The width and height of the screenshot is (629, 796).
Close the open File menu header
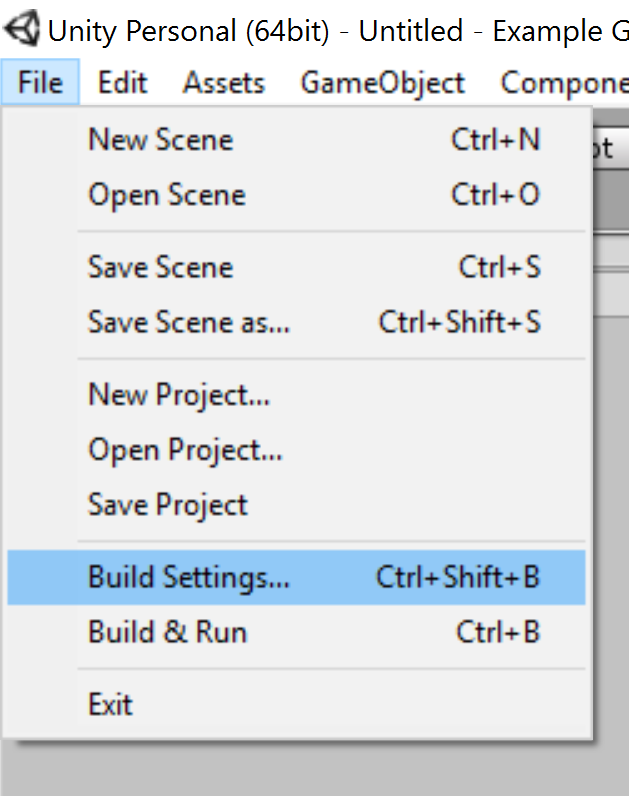click(40, 82)
